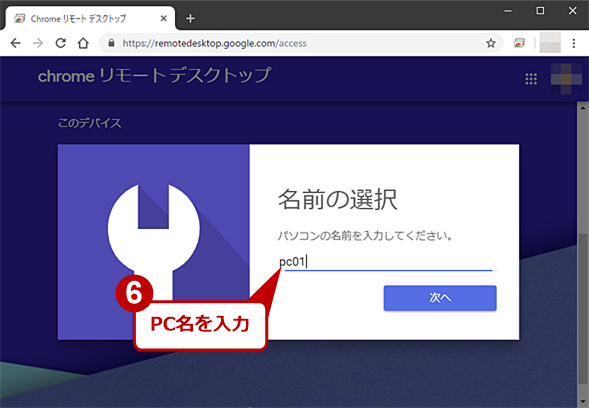Click the 次へ button
589x408 pixels.
coord(440,298)
